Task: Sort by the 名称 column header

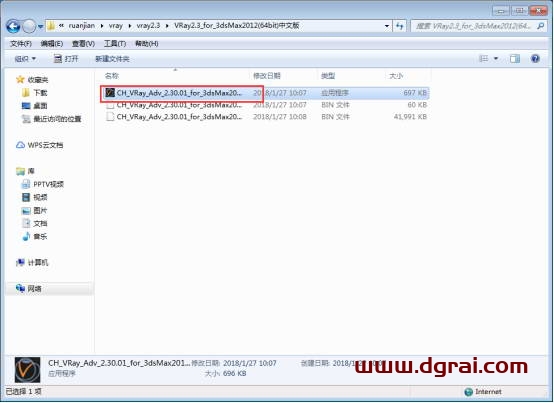Action: (x=112, y=76)
